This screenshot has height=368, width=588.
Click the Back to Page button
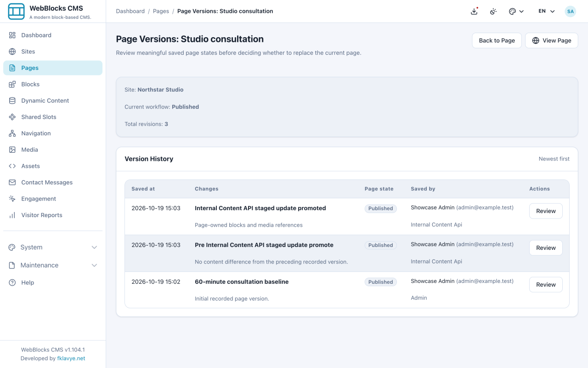(497, 40)
